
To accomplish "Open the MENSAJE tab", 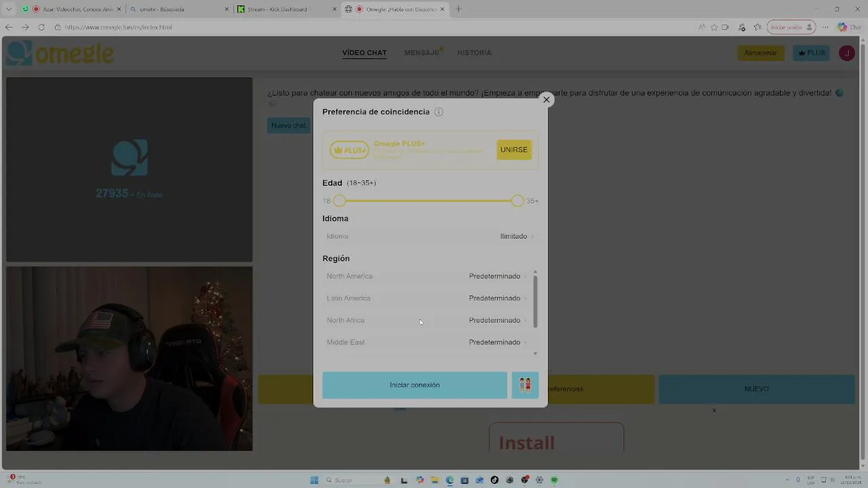I will click(x=422, y=53).
